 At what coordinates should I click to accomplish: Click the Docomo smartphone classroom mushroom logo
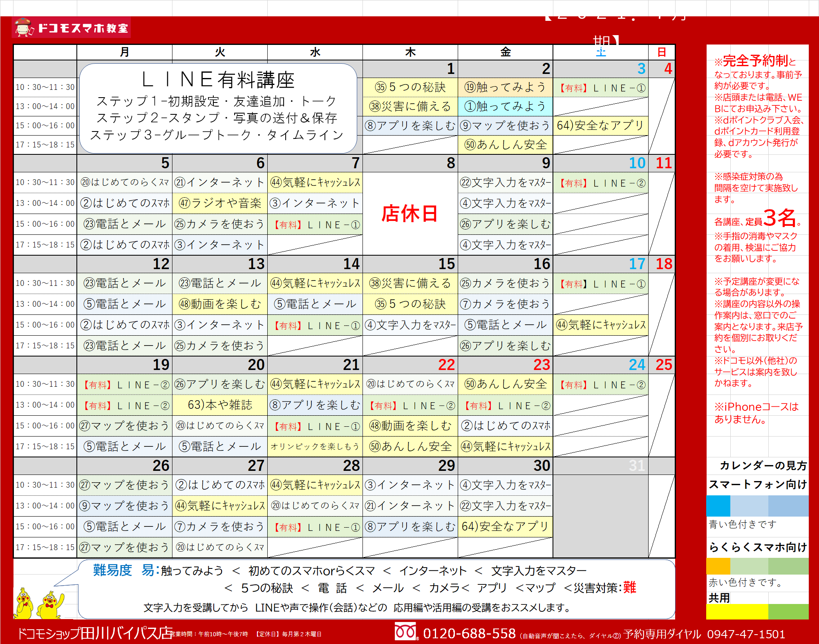(x=24, y=27)
